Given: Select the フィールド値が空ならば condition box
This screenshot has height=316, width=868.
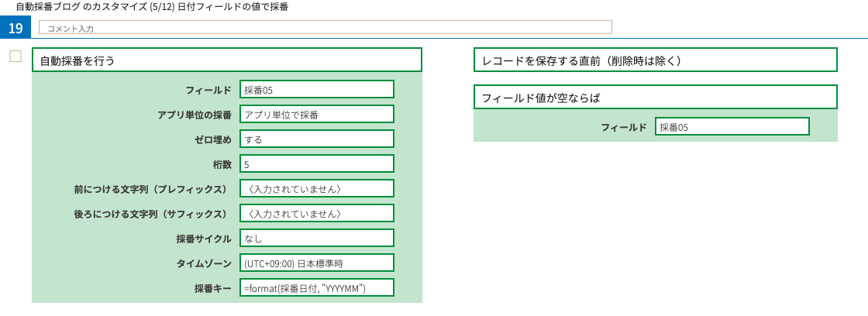Looking at the screenshot, I should point(655,98).
